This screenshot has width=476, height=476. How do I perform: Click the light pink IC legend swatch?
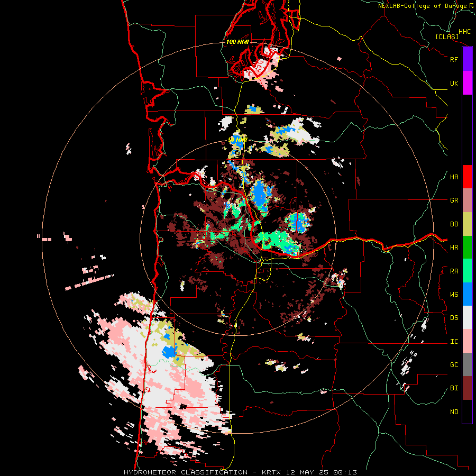pyautogui.click(x=467, y=341)
